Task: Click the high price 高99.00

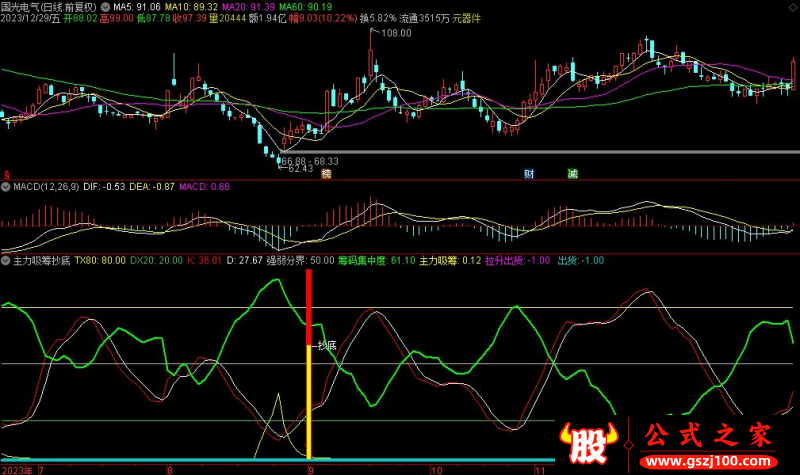Action: pyautogui.click(x=116, y=18)
